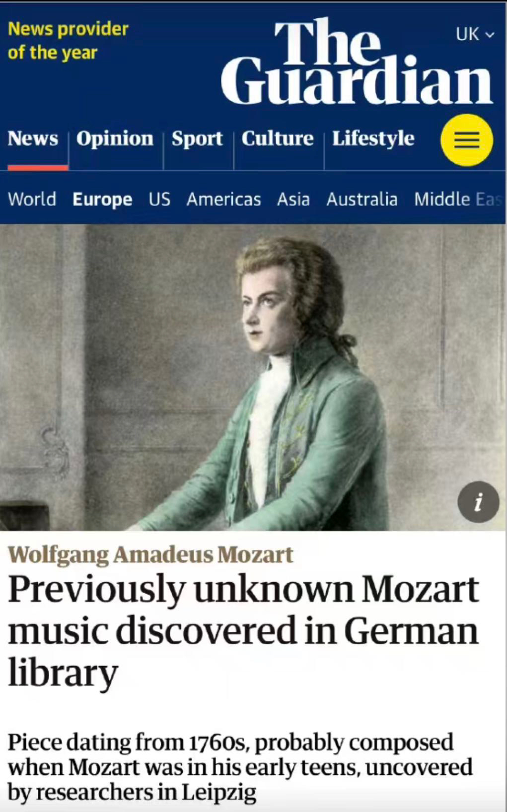This screenshot has width=507, height=812.
Task: Open the Middle East section link
Action: [459, 199]
